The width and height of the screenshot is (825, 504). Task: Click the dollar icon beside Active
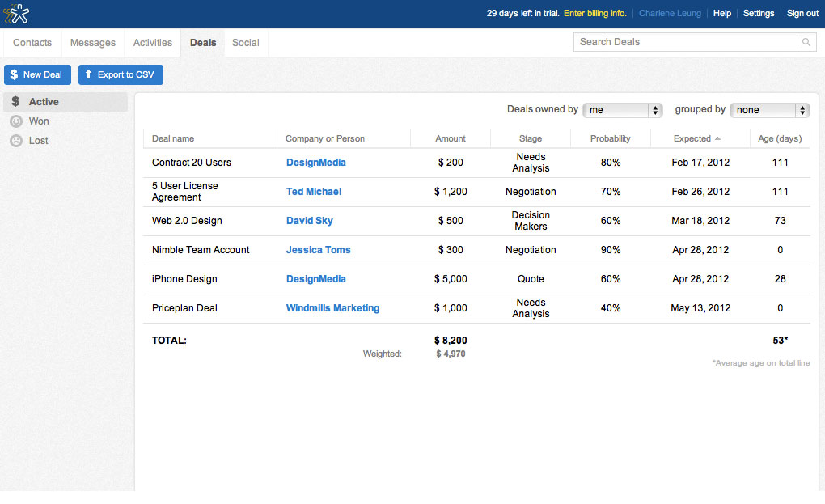(15, 102)
